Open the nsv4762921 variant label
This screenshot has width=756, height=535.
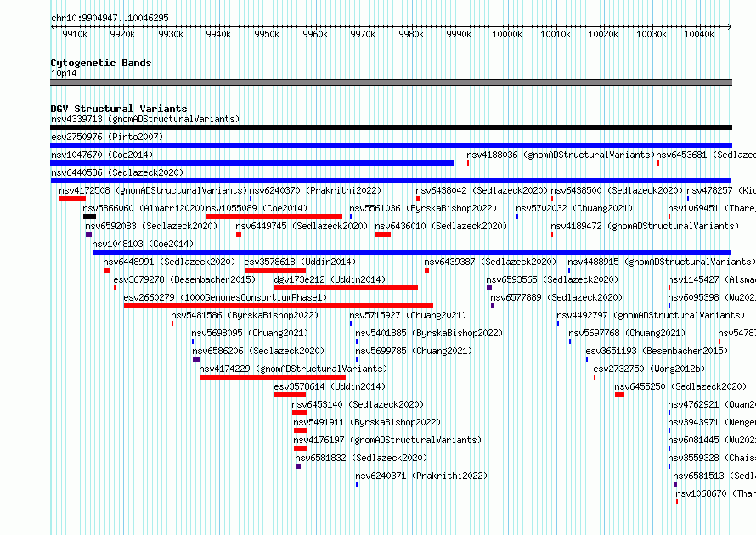[712, 404]
